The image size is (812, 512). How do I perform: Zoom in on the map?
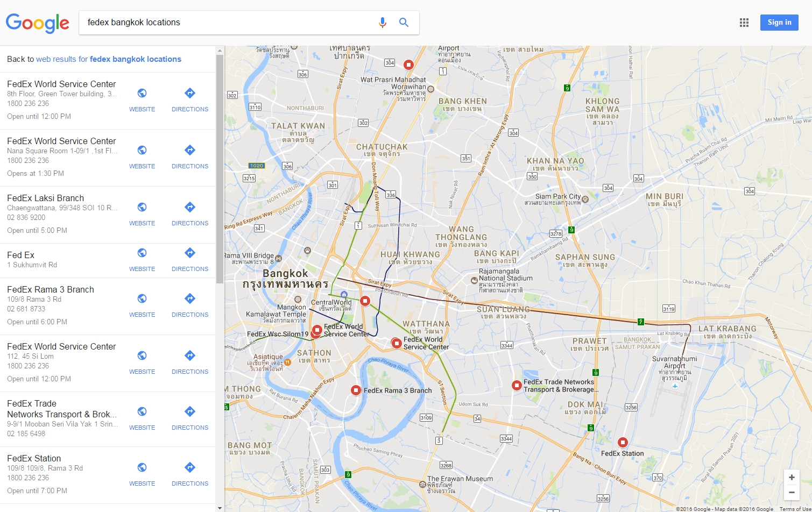792,478
